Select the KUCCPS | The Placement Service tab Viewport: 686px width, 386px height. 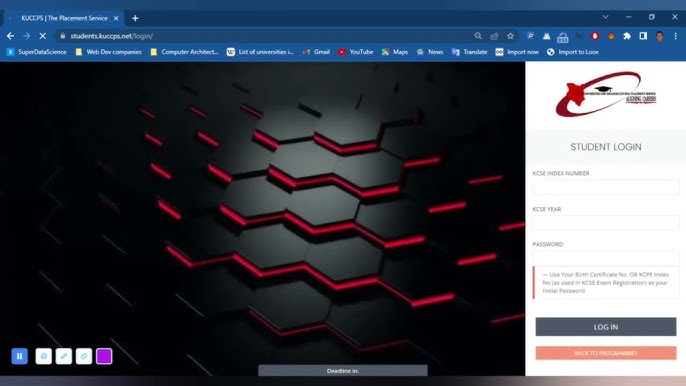click(64, 18)
